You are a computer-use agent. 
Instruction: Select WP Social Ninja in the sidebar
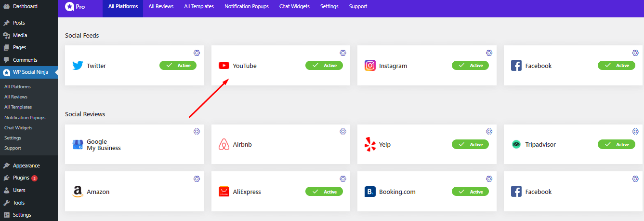[x=29, y=72]
